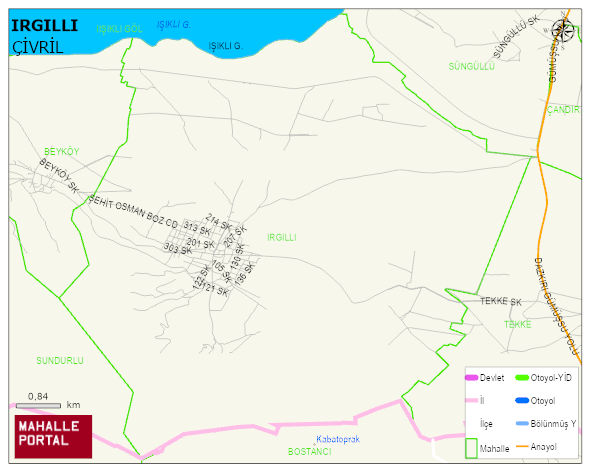The width and height of the screenshot is (591, 472).
Task: Select the bold IRGILLI map title
Action: 44,26
